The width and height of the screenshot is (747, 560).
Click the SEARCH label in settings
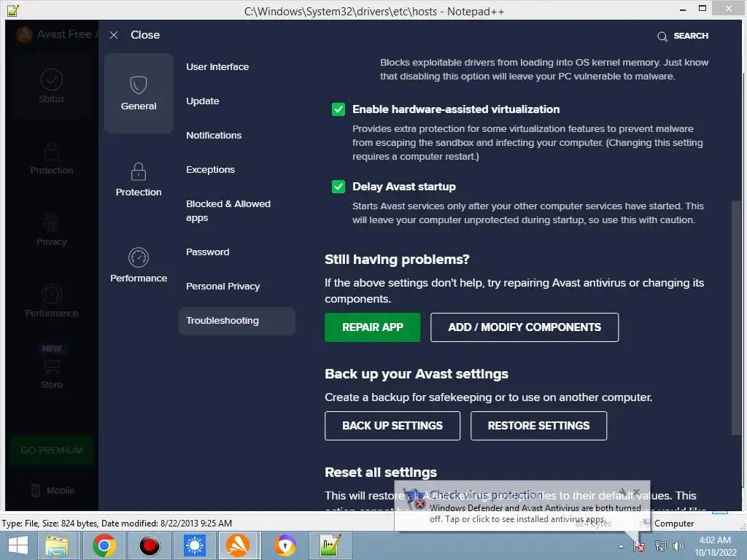pos(691,36)
